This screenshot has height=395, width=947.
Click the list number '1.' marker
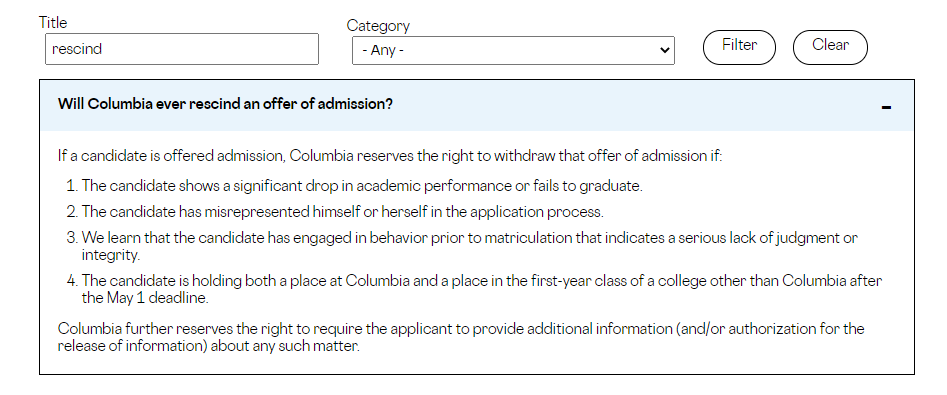click(x=72, y=185)
